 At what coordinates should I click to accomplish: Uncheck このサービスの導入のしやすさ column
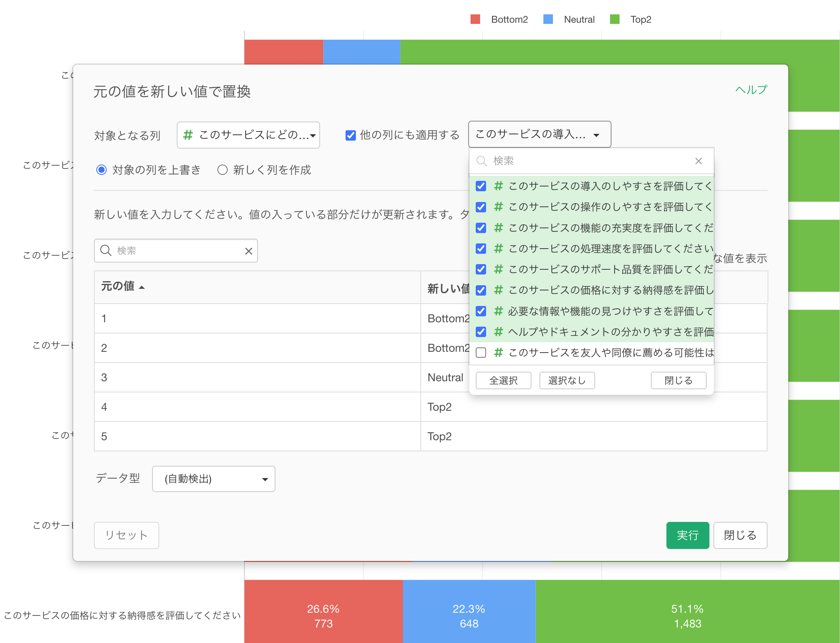(481, 186)
